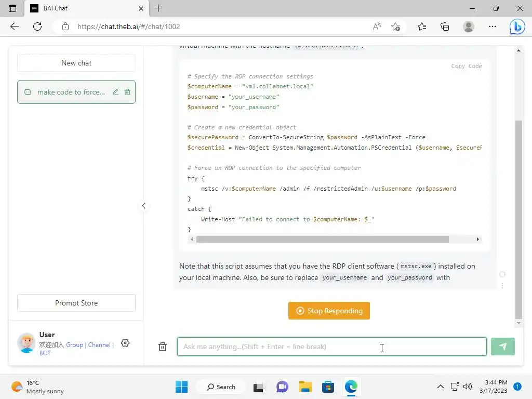Select the BAI Chat tab
Image resolution: width=532 pixels, height=399 pixels.
click(87, 8)
